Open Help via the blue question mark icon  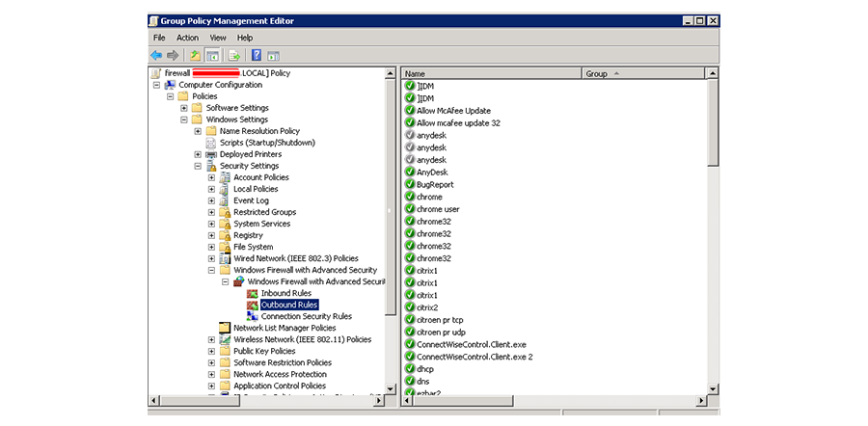pos(257,55)
